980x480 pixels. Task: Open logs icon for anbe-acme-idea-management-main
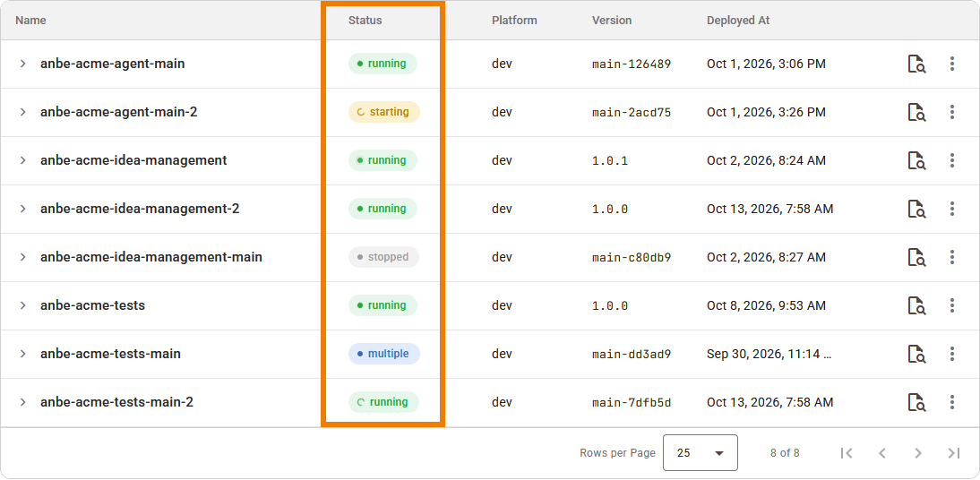916,257
